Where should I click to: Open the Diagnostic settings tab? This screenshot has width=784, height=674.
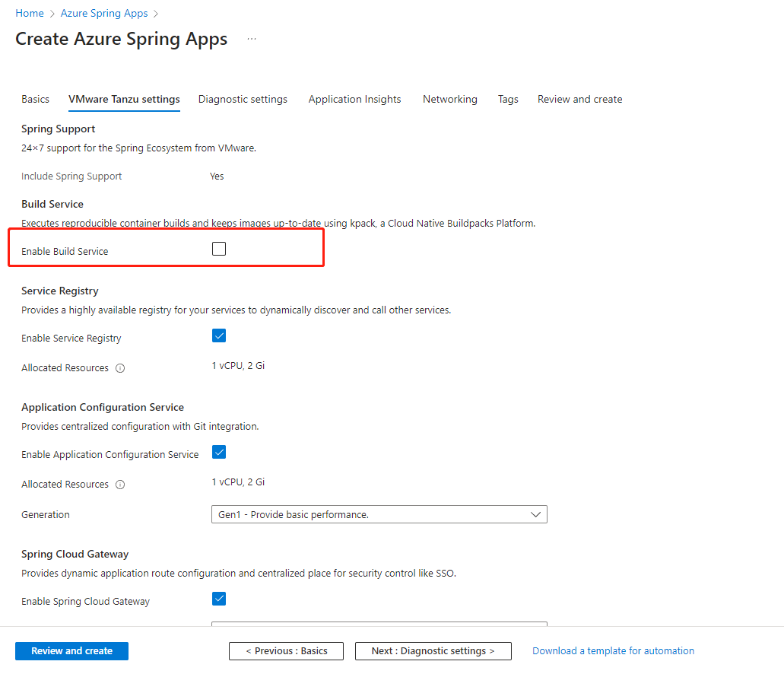(243, 100)
